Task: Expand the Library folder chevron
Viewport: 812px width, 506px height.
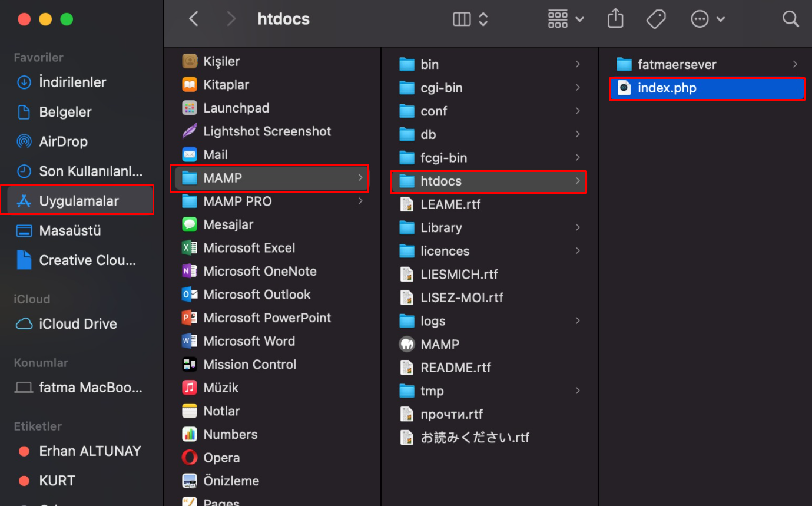Action: tap(578, 227)
